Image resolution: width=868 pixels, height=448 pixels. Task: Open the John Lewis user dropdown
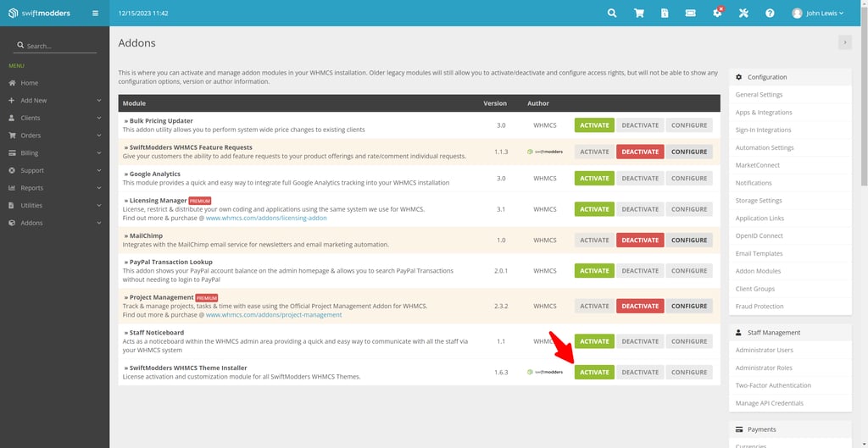pos(821,14)
